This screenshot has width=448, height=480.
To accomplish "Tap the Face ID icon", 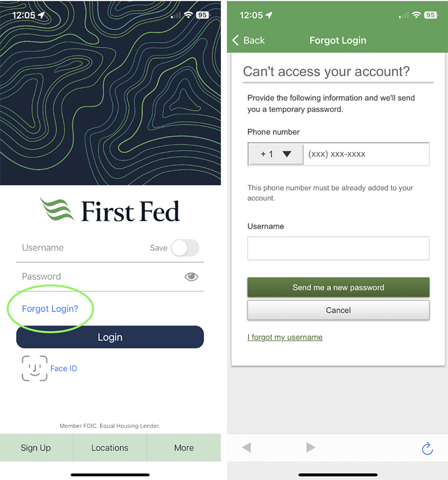I will click(x=35, y=369).
